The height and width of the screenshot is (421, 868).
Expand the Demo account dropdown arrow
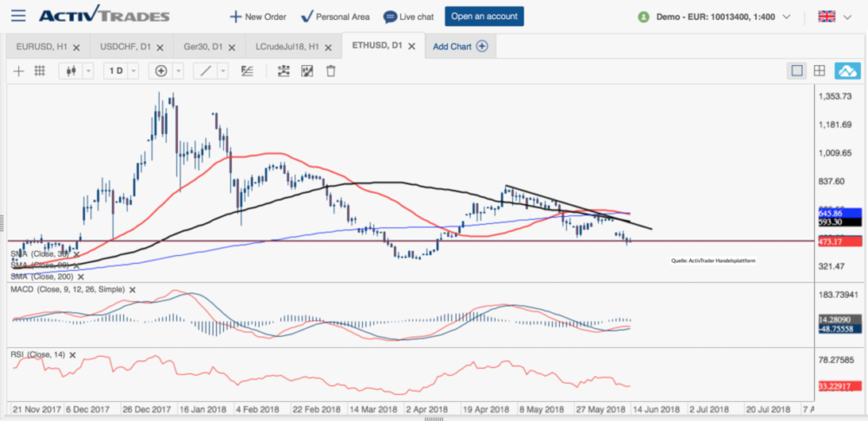(x=786, y=16)
